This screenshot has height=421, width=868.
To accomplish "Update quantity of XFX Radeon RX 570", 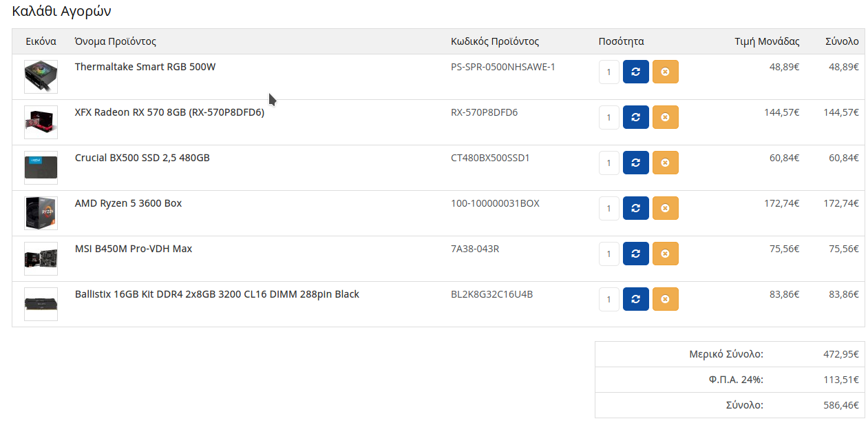I will click(635, 117).
